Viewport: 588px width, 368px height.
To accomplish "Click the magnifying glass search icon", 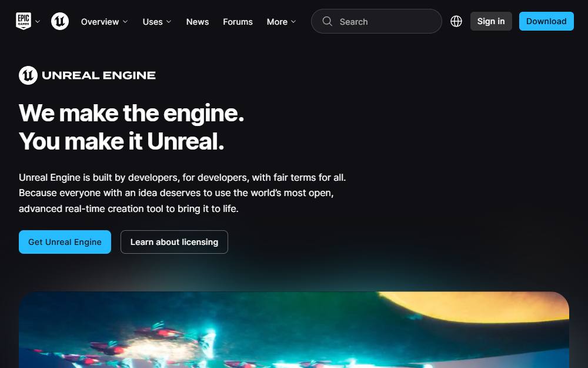I will (x=328, y=21).
